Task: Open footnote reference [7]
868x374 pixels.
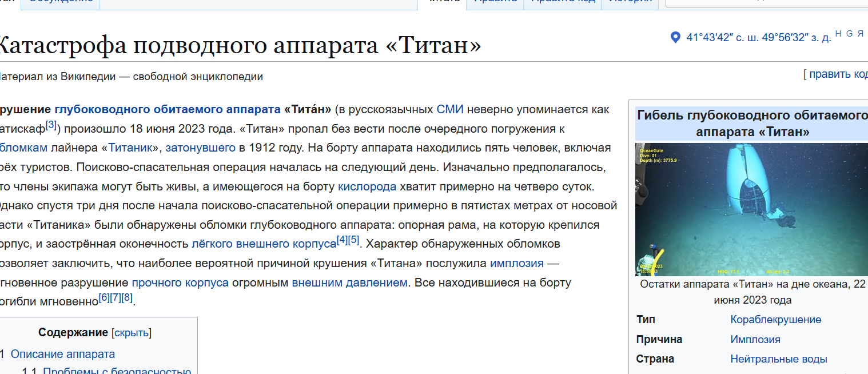Action: (x=116, y=298)
